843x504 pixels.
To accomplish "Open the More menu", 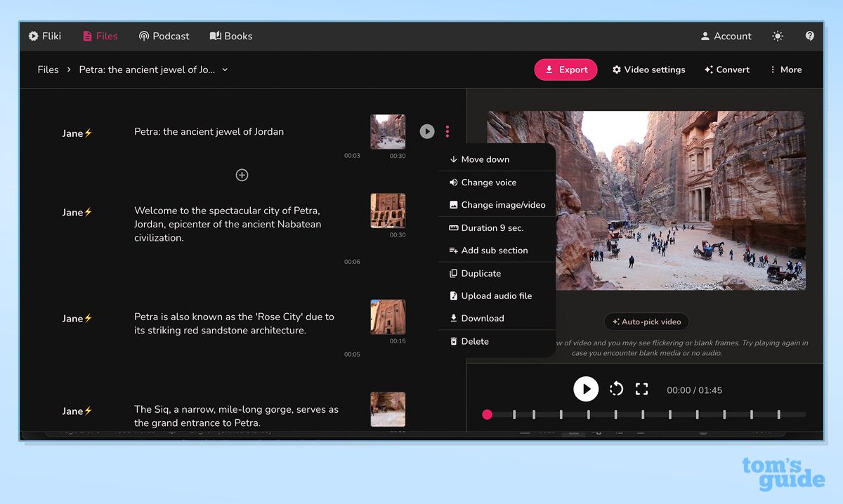I will (x=785, y=69).
